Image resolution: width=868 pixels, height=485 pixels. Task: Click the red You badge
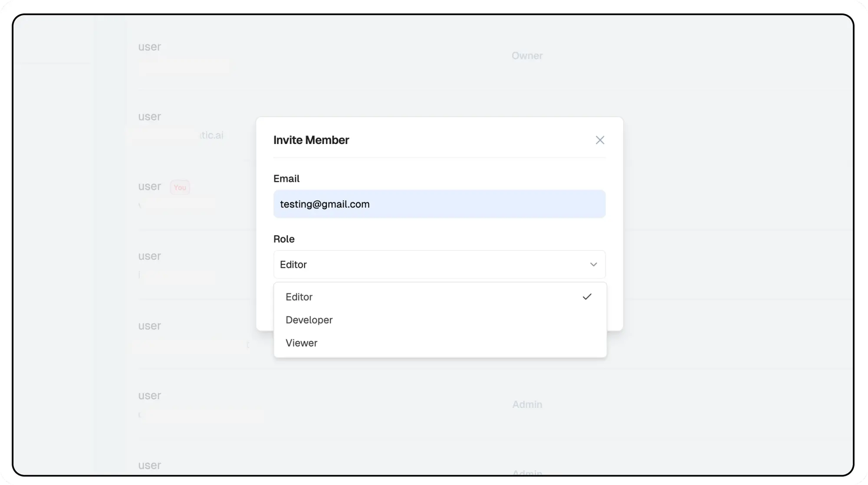pos(180,187)
